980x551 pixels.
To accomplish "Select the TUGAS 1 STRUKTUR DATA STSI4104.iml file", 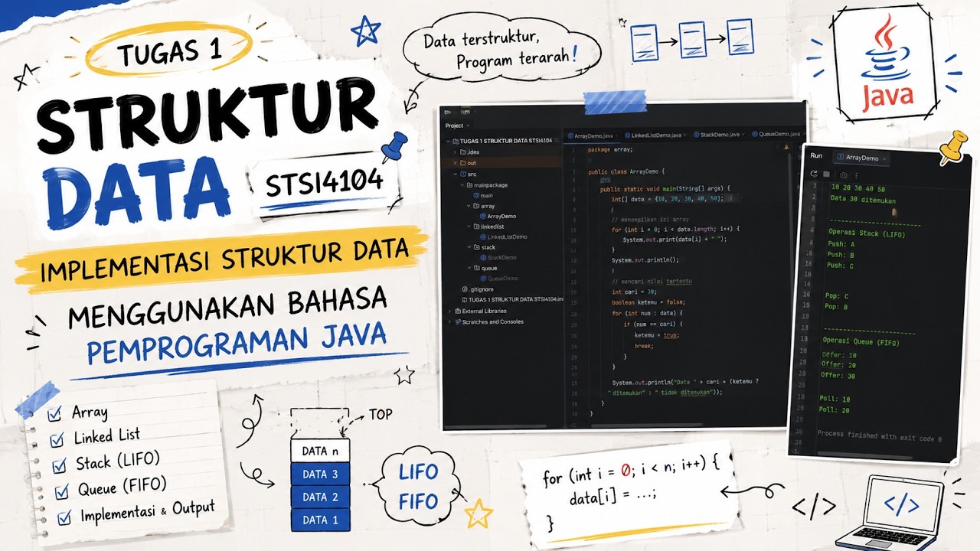I will coord(511,298).
